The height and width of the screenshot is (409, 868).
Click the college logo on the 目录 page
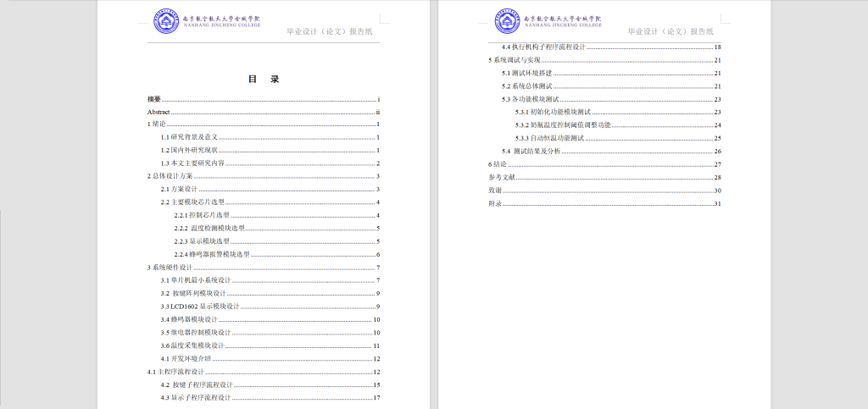click(x=207, y=21)
